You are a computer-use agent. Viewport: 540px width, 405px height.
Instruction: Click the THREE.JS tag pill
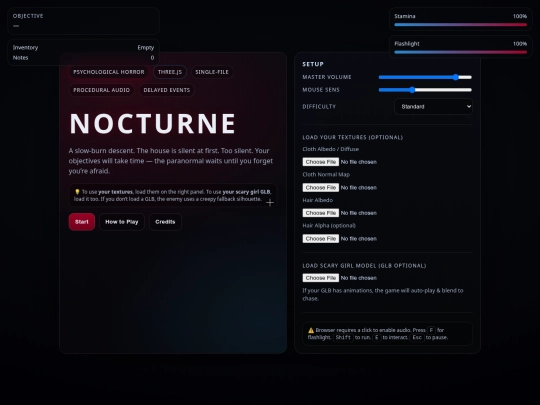click(170, 72)
